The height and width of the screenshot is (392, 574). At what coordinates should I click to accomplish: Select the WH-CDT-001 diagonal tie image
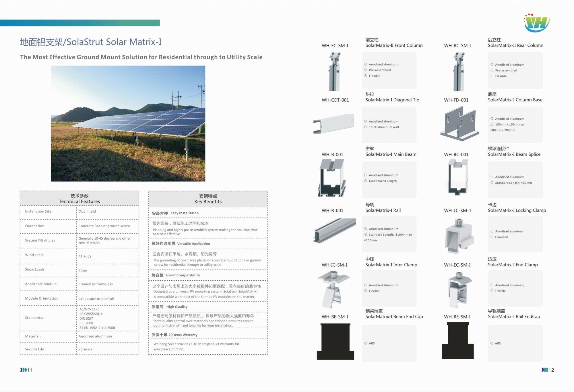click(333, 124)
